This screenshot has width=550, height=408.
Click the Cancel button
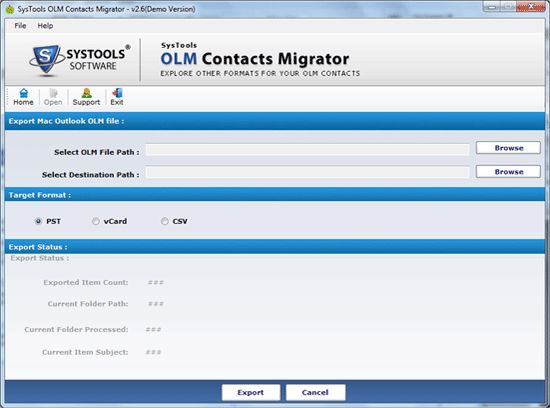[x=315, y=392]
